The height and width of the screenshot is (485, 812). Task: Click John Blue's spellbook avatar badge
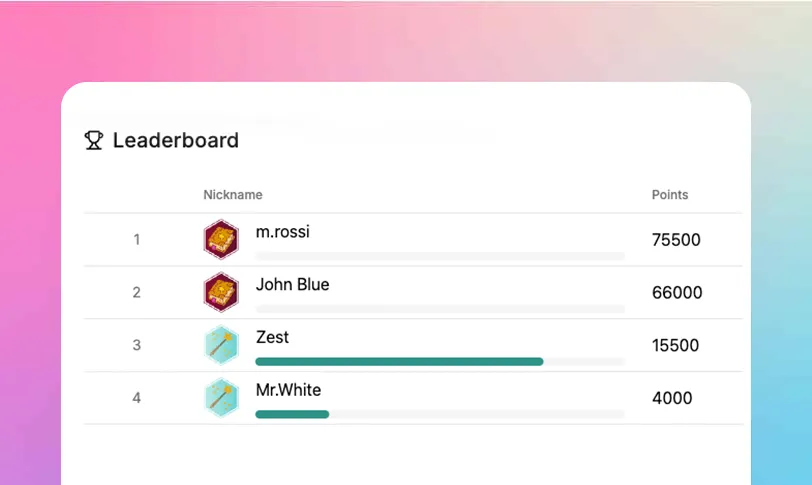pos(221,293)
